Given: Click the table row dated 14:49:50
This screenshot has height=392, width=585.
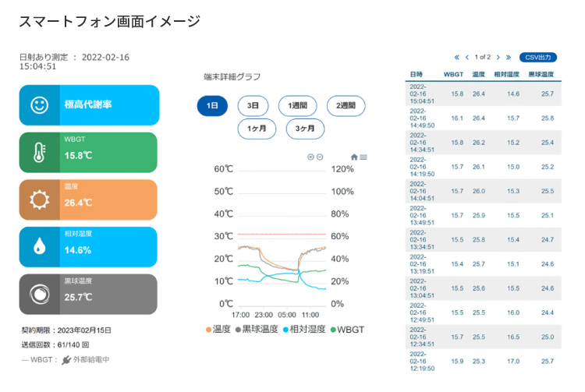Looking at the screenshot, I should [484, 118].
